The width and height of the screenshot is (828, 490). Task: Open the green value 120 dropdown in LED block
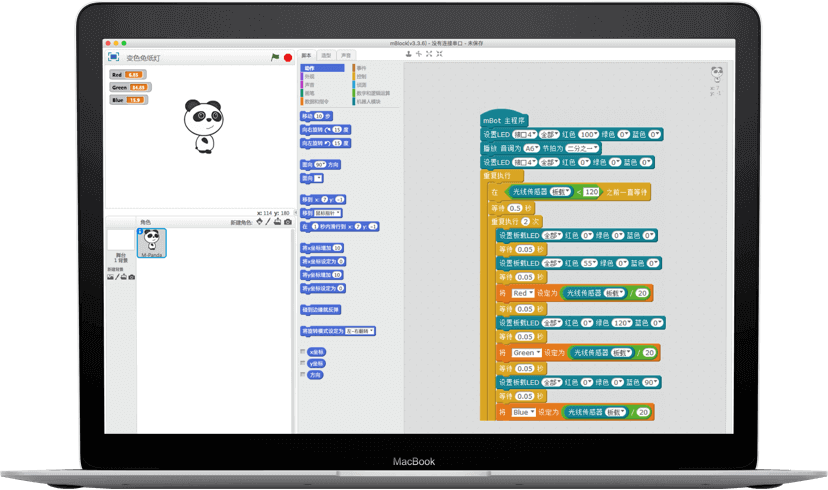(x=623, y=323)
